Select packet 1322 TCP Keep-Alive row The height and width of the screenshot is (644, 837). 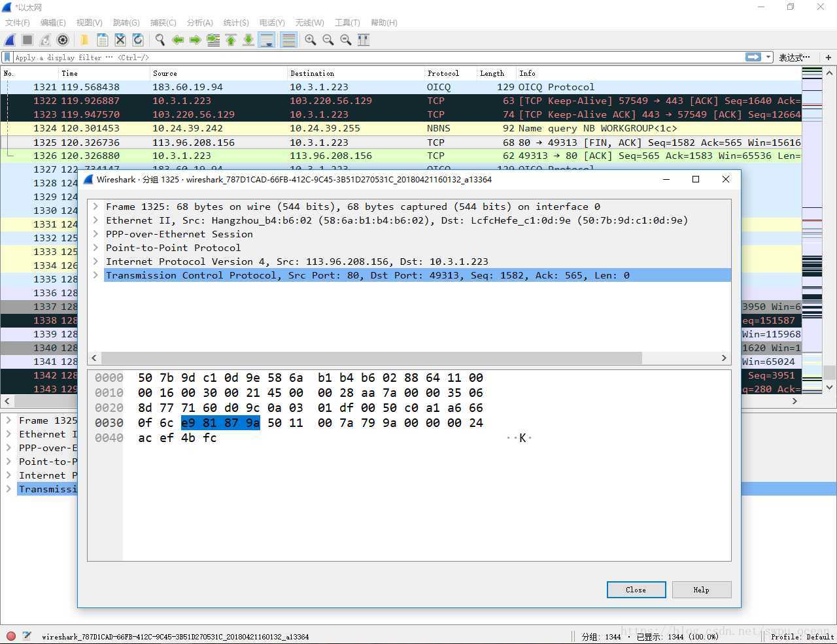401,101
